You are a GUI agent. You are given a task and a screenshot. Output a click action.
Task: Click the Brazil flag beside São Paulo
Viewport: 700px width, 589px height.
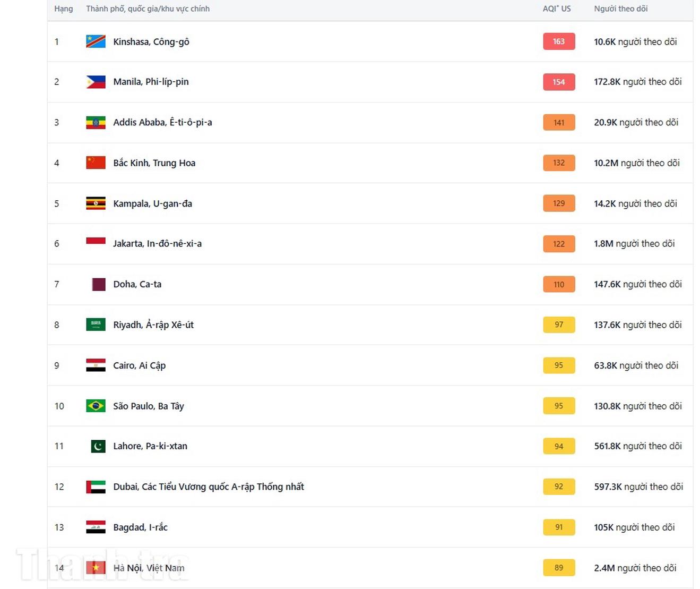click(96, 406)
